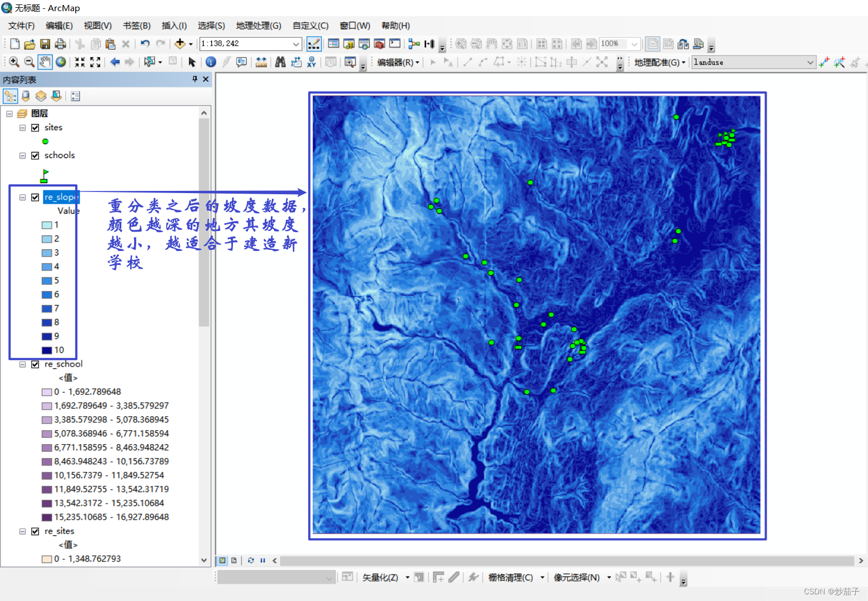Go back to previous extent
868x601 pixels.
coord(115,62)
